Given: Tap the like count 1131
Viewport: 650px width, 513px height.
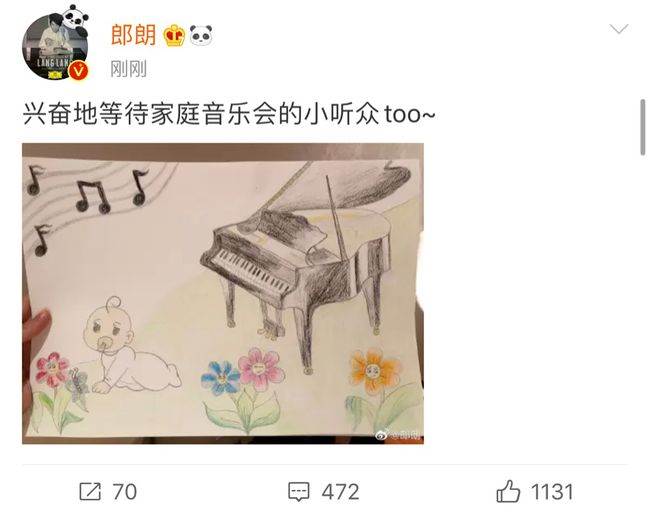Looking at the screenshot, I should [552, 492].
